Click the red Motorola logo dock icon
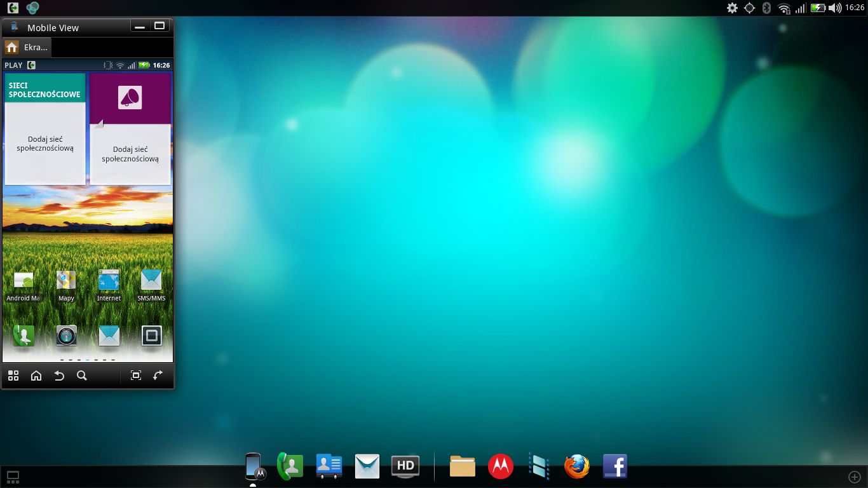 [501, 466]
